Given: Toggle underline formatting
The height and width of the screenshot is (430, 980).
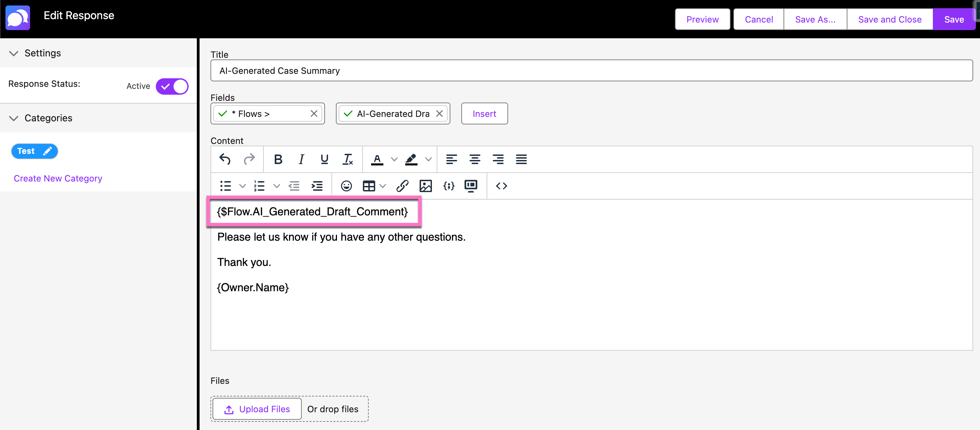Looking at the screenshot, I should 324,159.
